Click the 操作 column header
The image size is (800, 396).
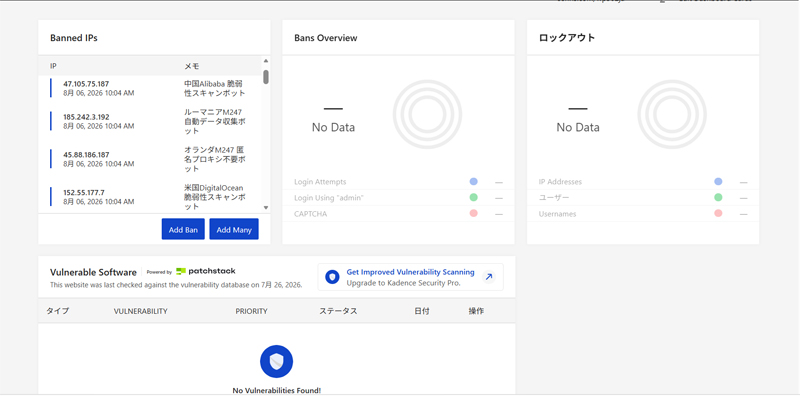point(476,311)
